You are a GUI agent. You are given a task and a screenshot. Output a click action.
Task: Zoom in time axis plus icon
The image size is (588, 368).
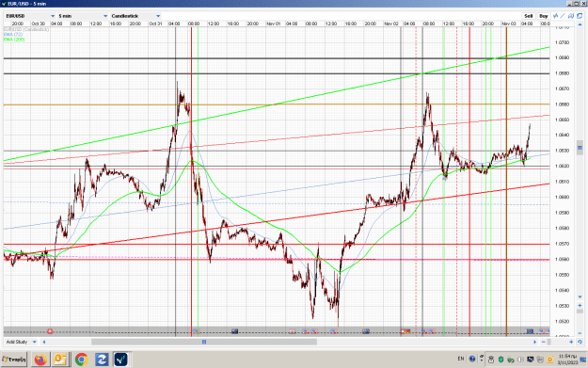click(x=571, y=342)
